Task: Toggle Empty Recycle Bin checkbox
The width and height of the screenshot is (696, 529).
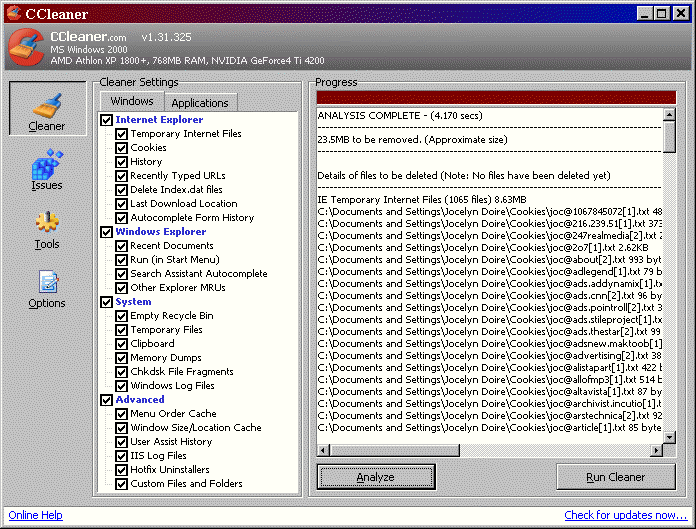Action: pyautogui.click(x=121, y=316)
